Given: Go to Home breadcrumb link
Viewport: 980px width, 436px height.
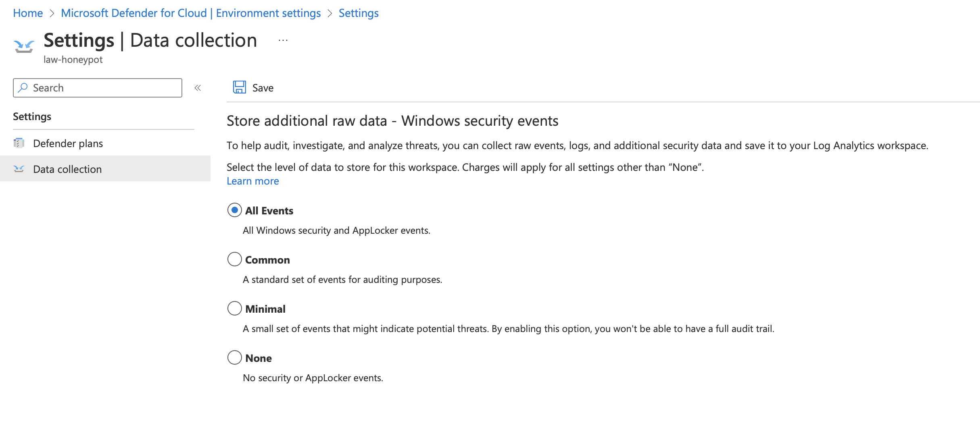Looking at the screenshot, I should [28, 13].
